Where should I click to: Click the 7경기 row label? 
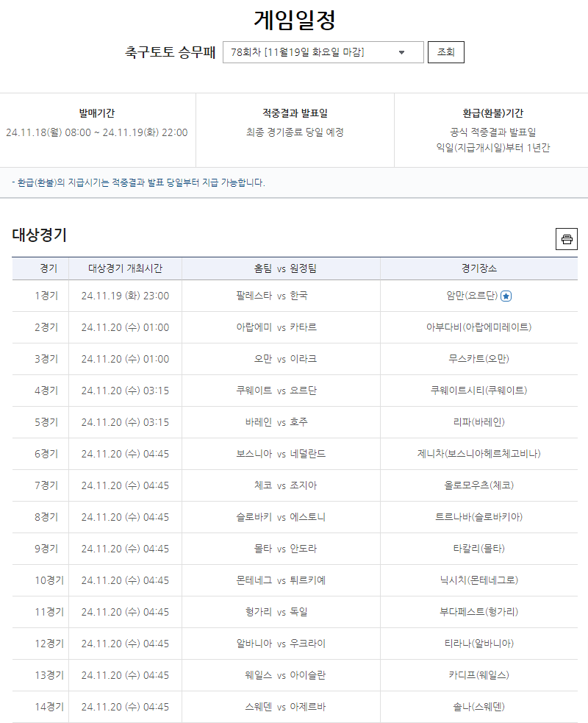[x=46, y=485]
